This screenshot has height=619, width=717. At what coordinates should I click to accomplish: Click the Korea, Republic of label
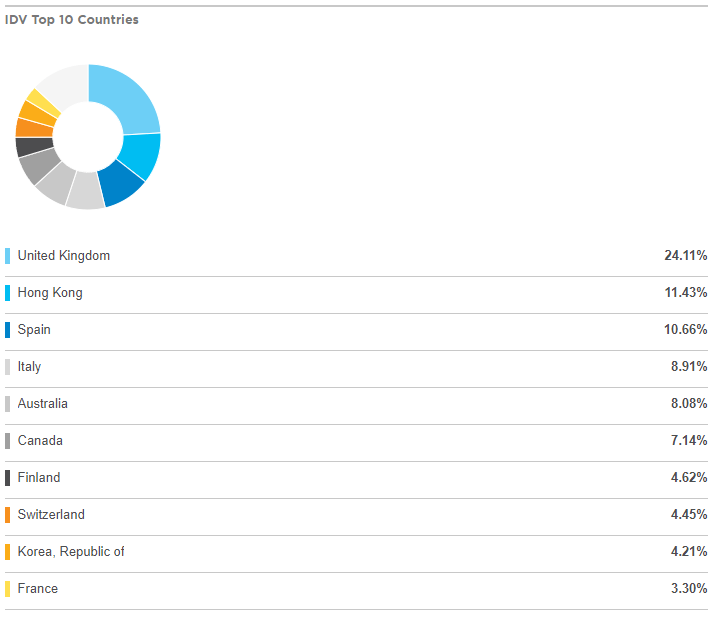click(x=71, y=552)
